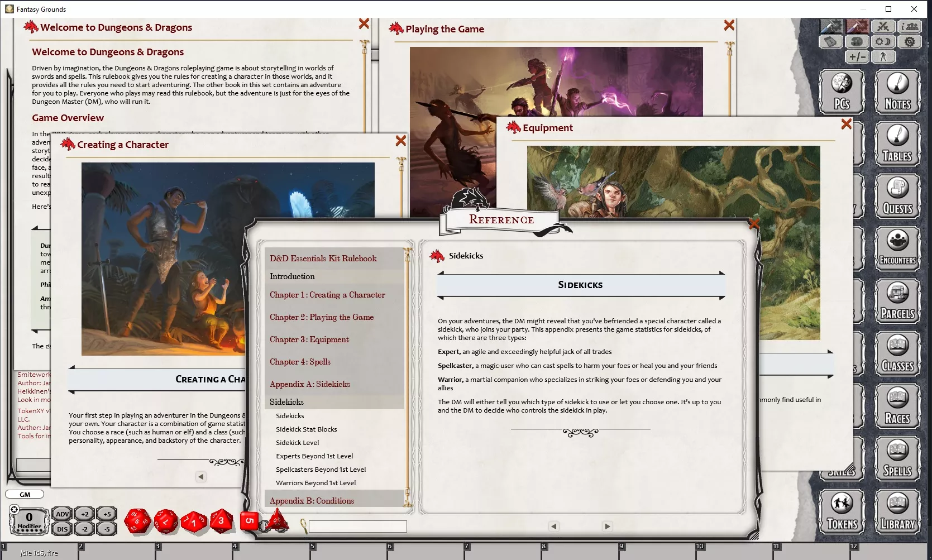This screenshot has width=932, height=560.
Task: Click the Reference search input field
Action: click(358, 527)
